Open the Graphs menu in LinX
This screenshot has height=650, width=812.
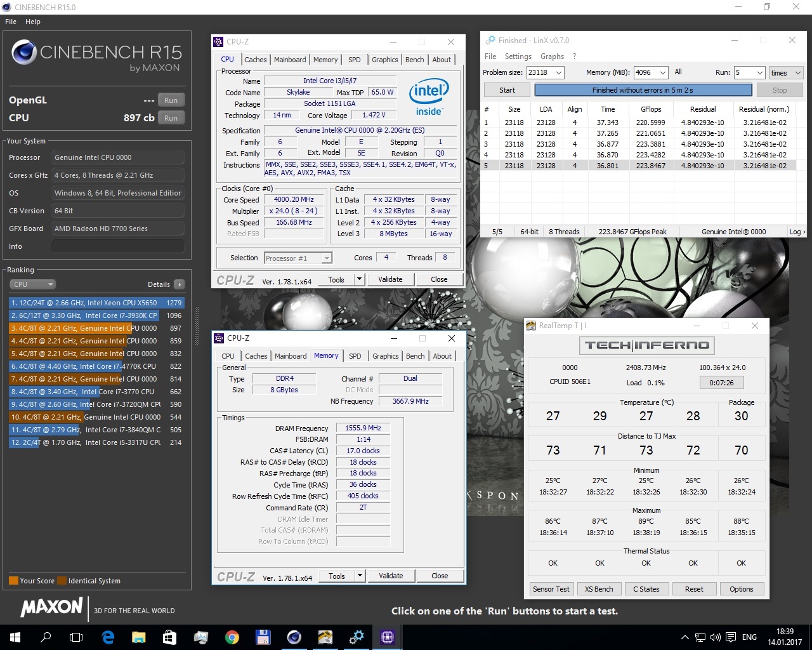(x=552, y=56)
